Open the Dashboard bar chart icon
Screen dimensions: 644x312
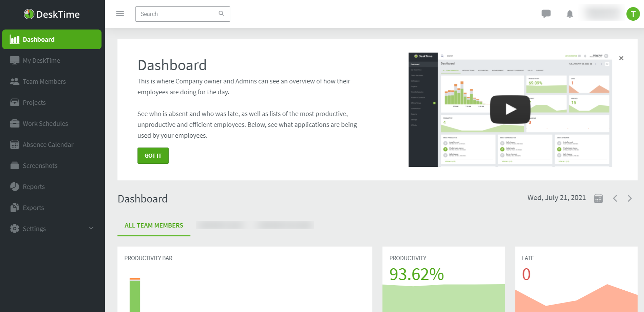pos(15,39)
